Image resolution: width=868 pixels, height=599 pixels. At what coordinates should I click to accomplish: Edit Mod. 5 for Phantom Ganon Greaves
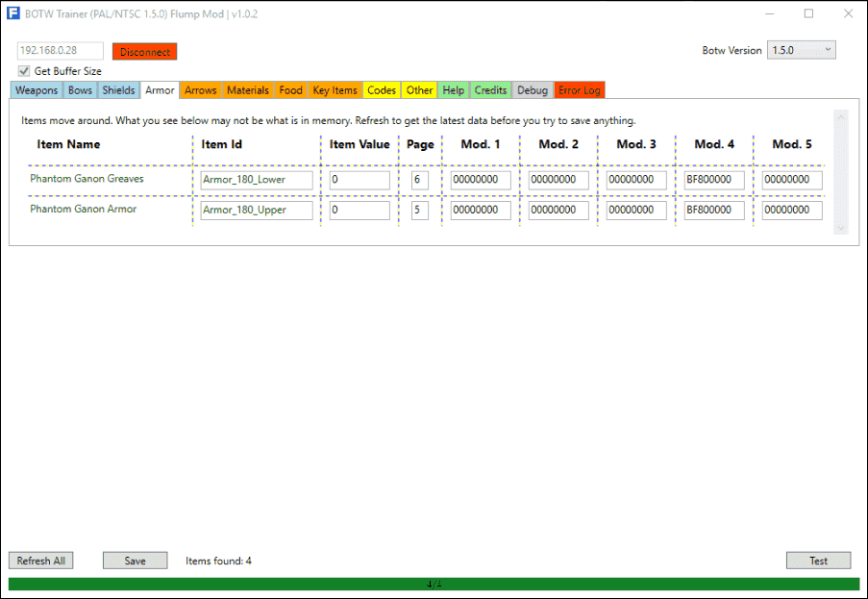pos(792,180)
